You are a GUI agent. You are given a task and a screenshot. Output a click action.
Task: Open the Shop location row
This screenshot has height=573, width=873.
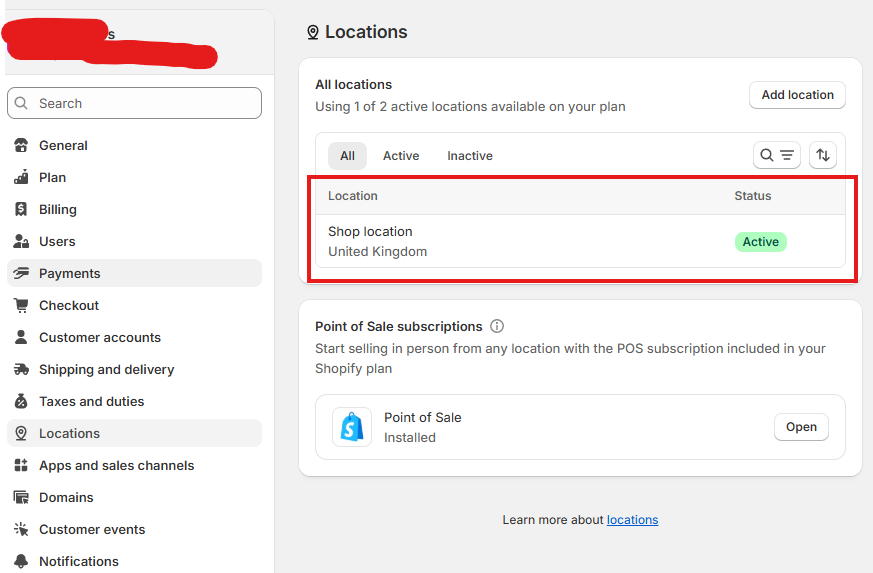click(580, 241)
